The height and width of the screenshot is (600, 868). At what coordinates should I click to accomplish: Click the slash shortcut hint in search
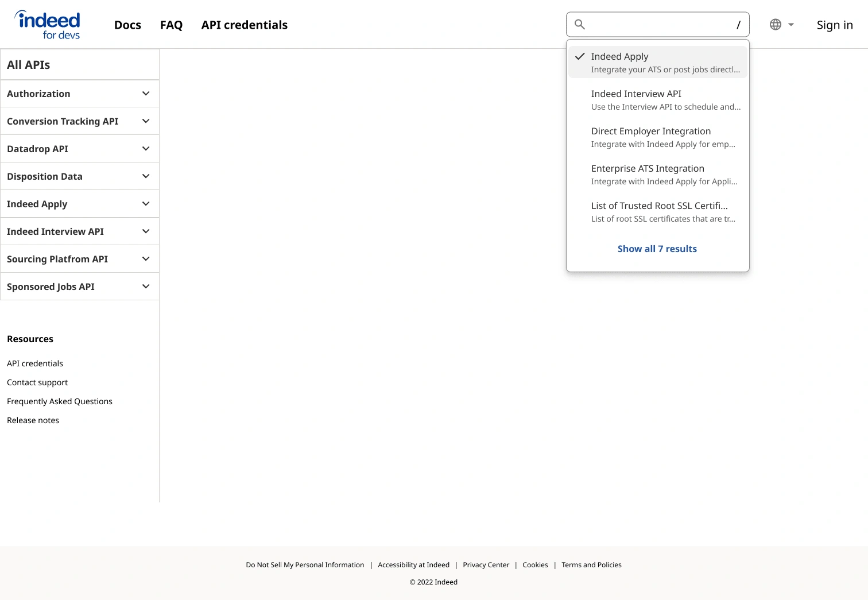tap(739, 25)
